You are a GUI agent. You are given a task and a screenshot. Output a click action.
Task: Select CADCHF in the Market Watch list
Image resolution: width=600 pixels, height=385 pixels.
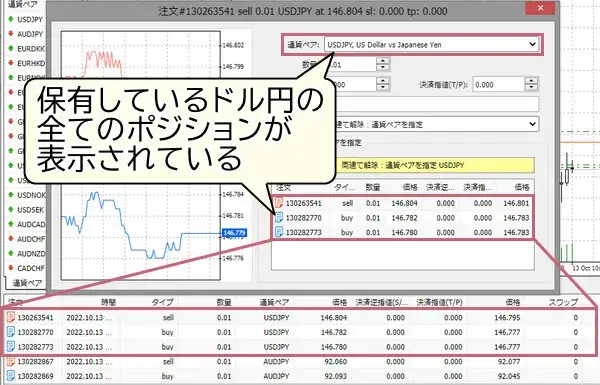[31, 268]
